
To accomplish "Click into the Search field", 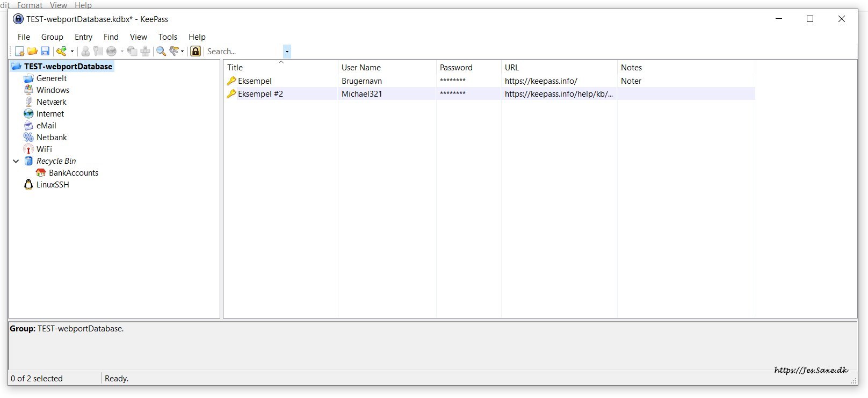I will [243, 52].
